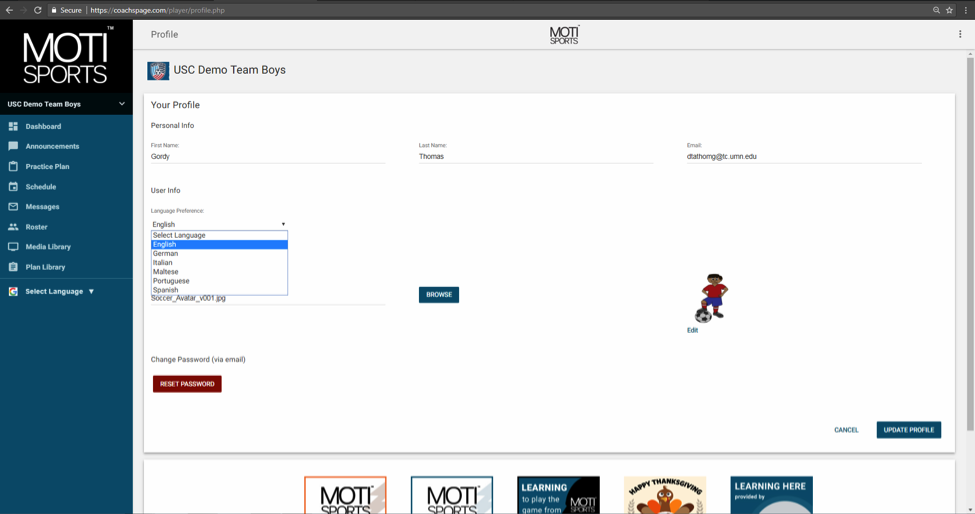975x514 pixels.
Task: Open Dashboard icon in sidebar
Action: pyautogui.click(x=13, y=126)
